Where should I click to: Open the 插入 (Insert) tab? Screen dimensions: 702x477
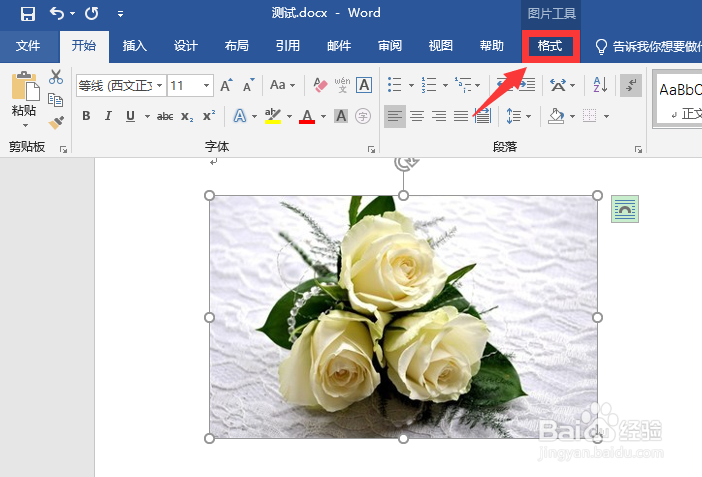(x=134, y=46)
